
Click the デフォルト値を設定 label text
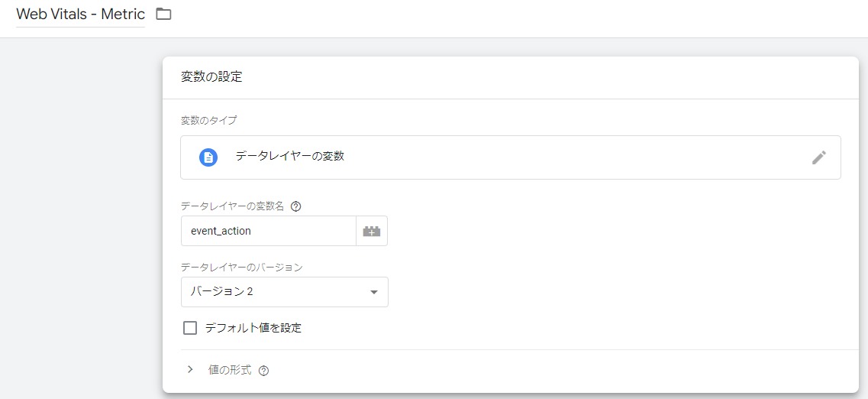pyautogui.click(x=253, y=328)
